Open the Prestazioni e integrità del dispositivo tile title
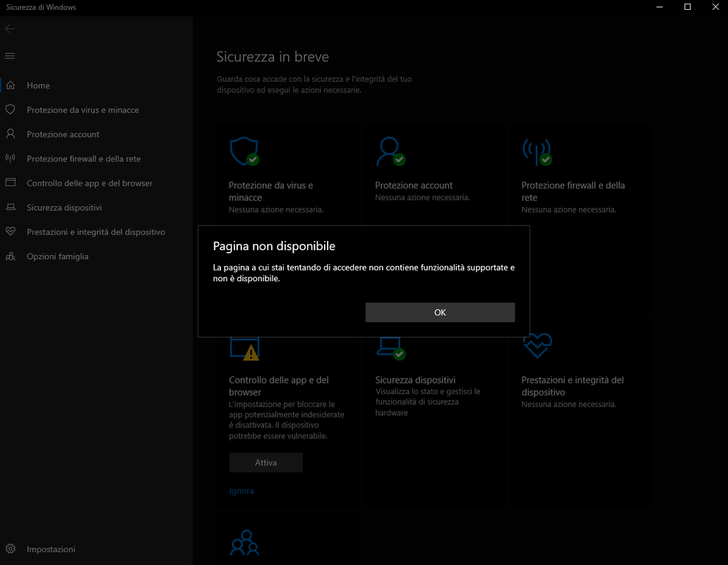728x565 pixels. click(573, 386)
